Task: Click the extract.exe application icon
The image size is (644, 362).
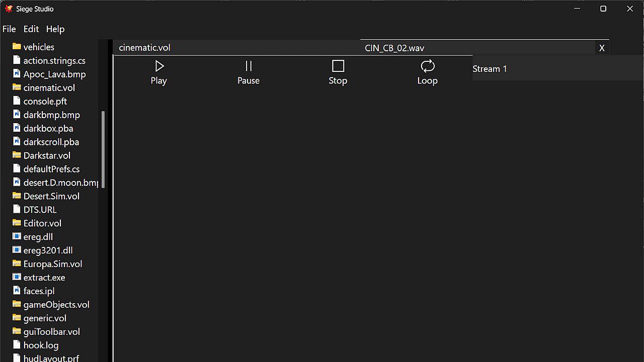Action: tap(17, 277)
